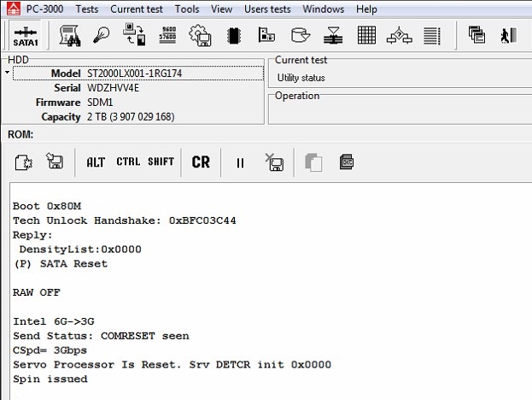Click the on-screen keyboard icon in terminal toolbar
This screenshot has width=532, height=400.
[347, 162]
